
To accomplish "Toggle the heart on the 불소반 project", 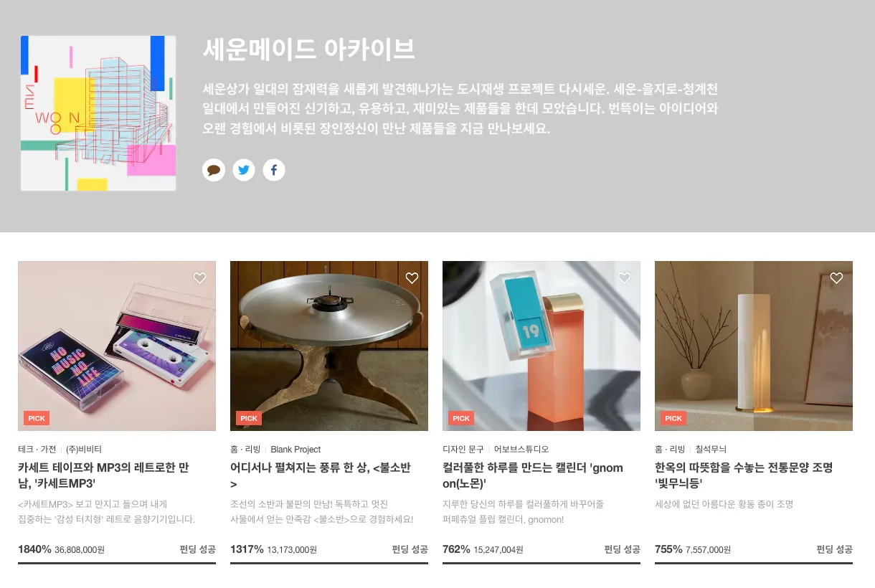I will point(412,278).
